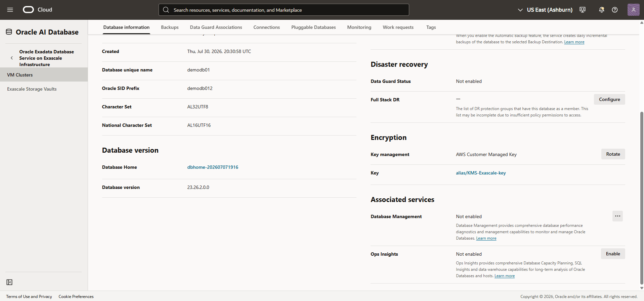644x301 pixels.
Task: Open the alias/KMS-Exascale-key link
Action: tap(481, 173)
